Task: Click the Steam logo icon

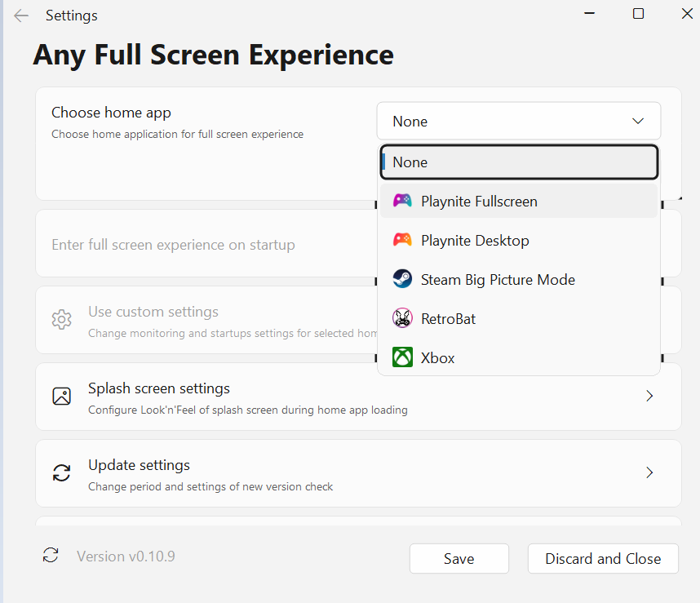Action: (402, 279)
